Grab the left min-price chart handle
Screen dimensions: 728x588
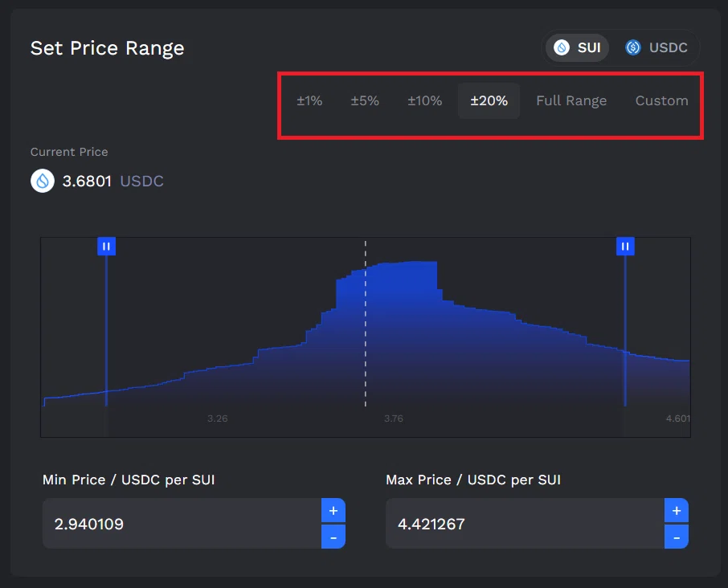tap(106, 247)
